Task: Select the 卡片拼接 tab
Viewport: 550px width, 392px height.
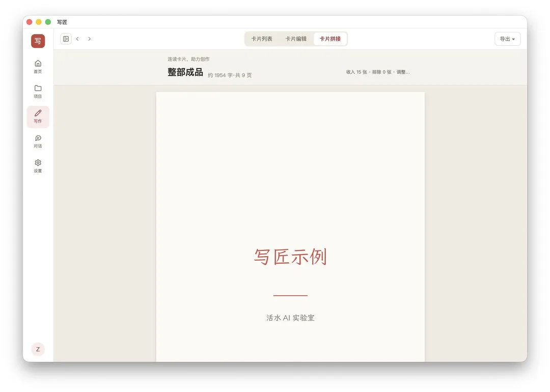Action: click(330, 39)
